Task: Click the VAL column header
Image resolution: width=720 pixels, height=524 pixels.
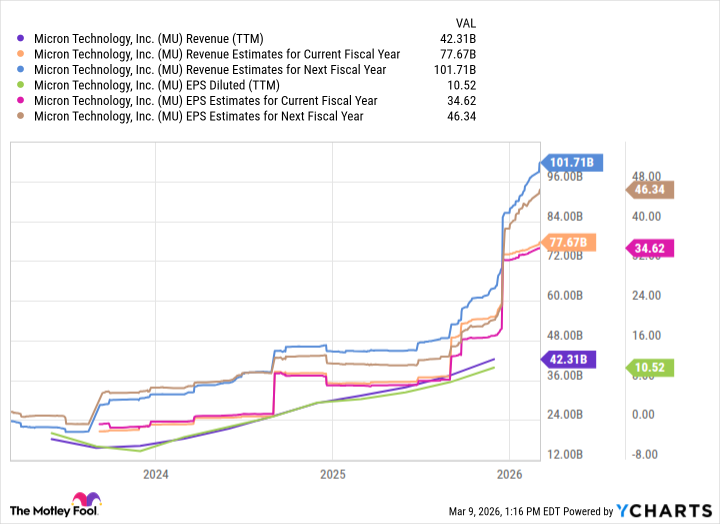Action: click(x=464, y=20)
